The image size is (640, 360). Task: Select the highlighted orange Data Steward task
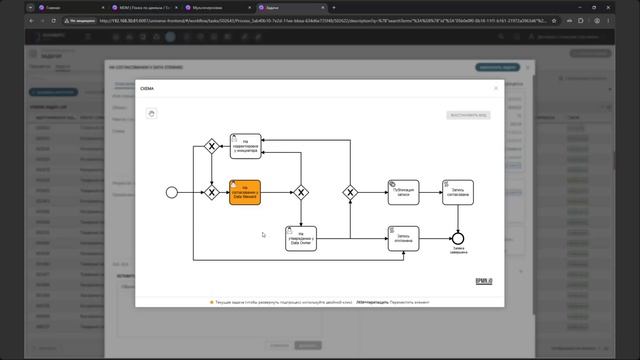pos(245,192)
